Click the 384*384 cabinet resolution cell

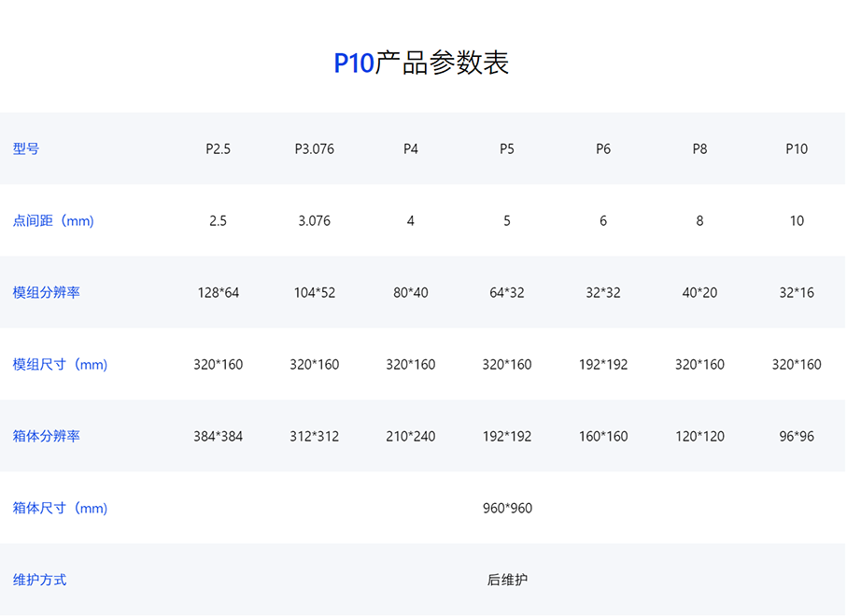(x=219, y=436)
